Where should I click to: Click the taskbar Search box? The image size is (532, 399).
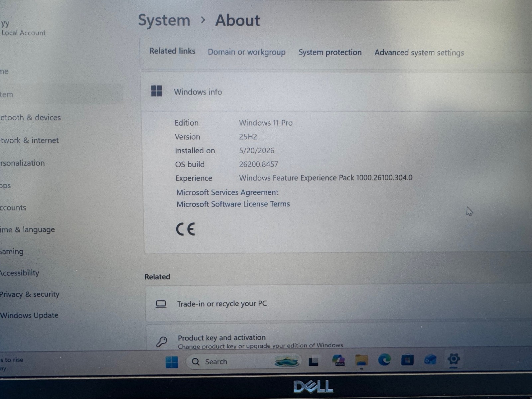pos(244,361)
